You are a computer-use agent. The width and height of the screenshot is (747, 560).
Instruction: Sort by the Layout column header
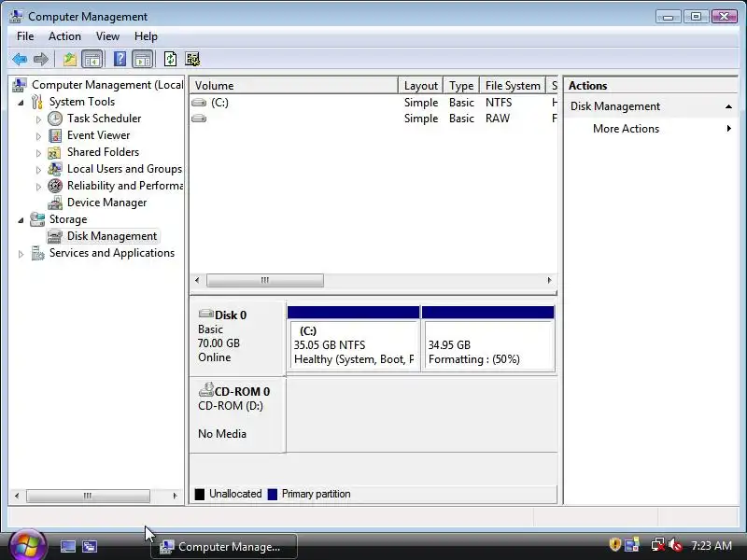point(421,86)
